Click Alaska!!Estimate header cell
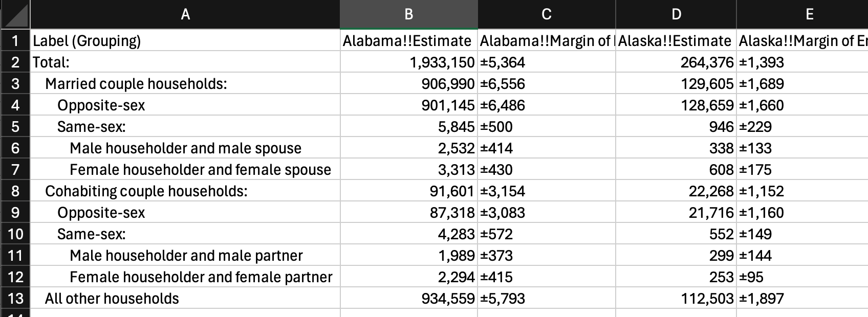This screenshot has width=868, height=317. pyautogui.click(x=676, y=40)
